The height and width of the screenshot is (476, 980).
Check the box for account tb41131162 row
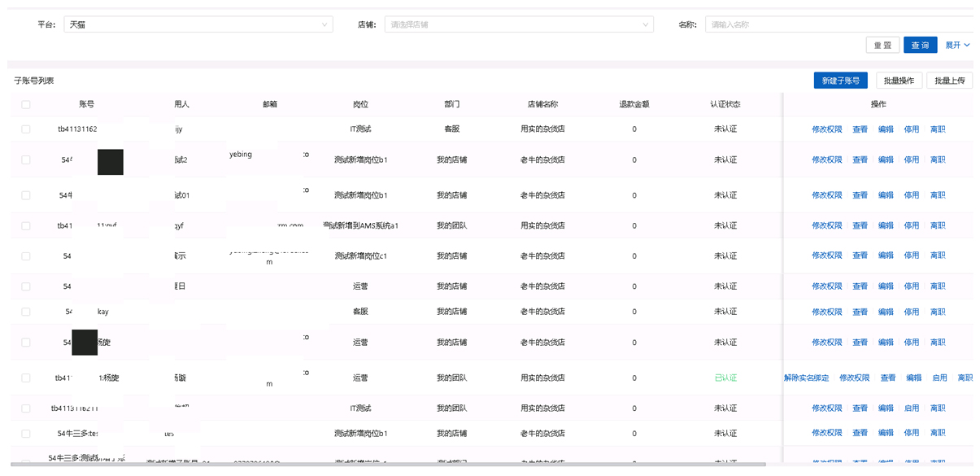26,129
